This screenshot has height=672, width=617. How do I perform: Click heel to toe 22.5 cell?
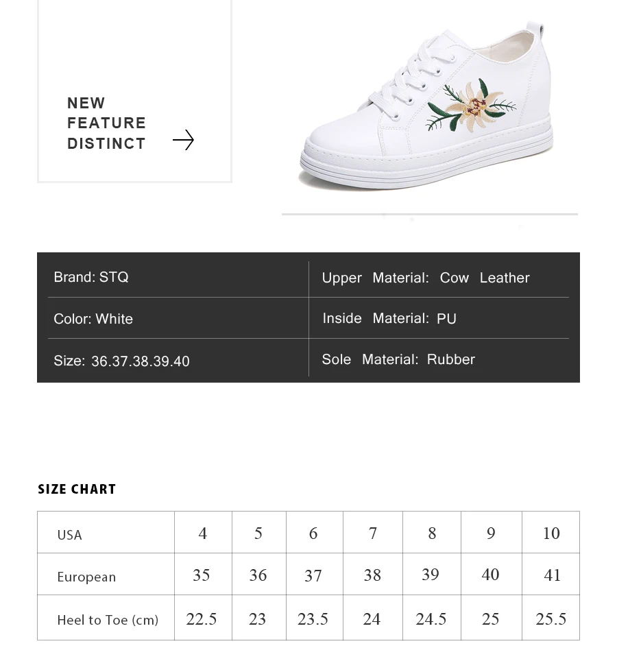(202, 619)
